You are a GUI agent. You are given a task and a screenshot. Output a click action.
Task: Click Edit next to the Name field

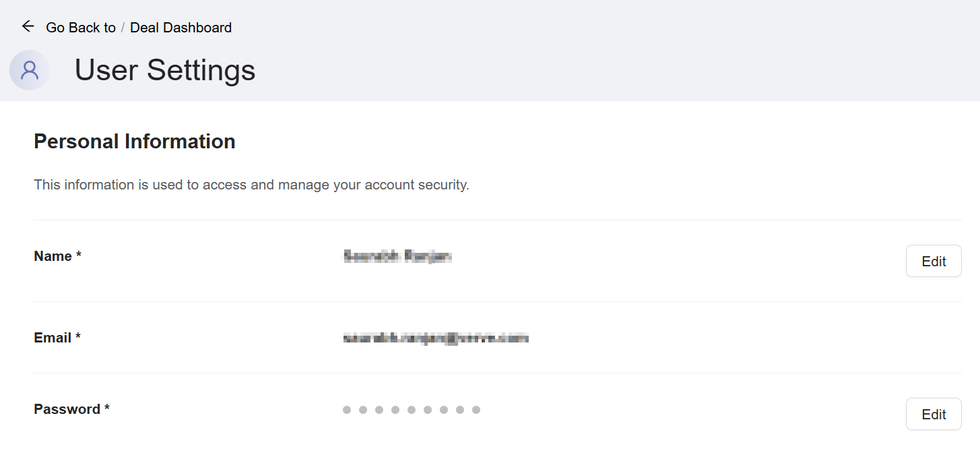[934, 261]
